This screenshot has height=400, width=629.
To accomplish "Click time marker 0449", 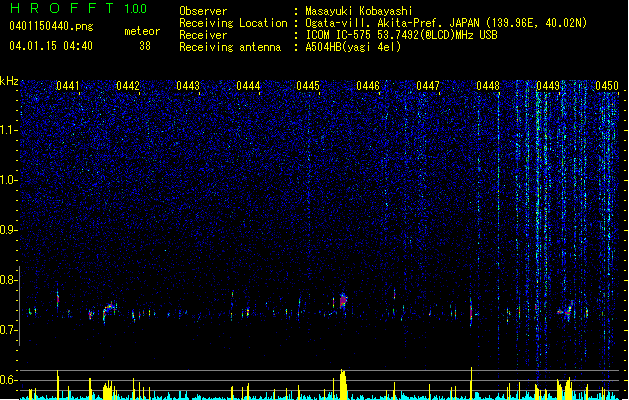I will pos(548,86).
